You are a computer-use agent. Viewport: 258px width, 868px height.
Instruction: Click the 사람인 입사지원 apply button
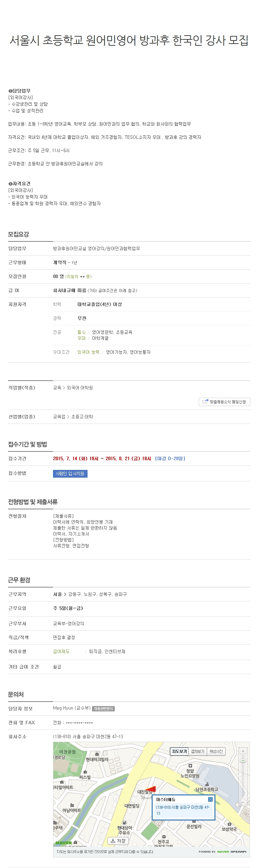click(70, 474)
